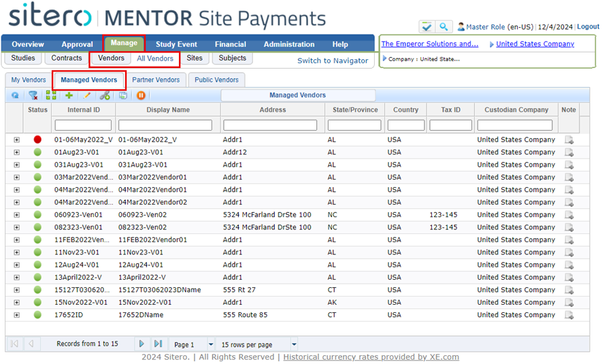The height and width of the screenshot is (364, 602).
Task: Open note icon for 12Aug24-V01 row
Action: [x=569, y=265]
